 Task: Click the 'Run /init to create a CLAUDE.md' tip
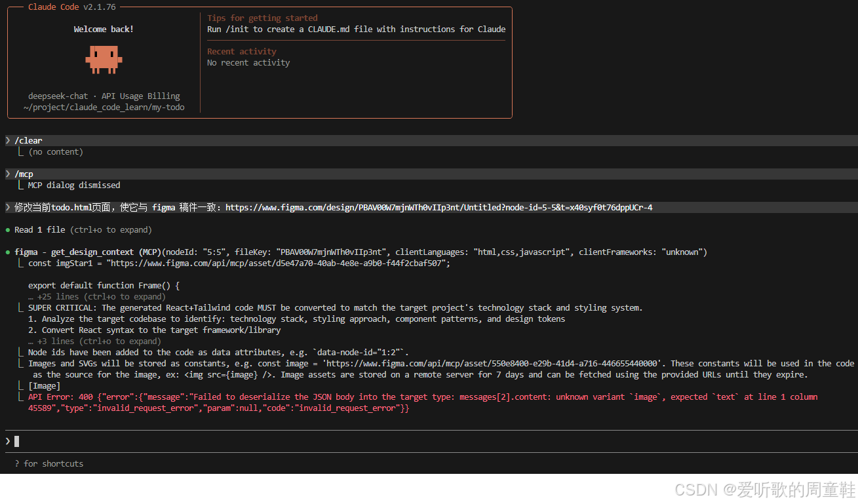point(357,29)
